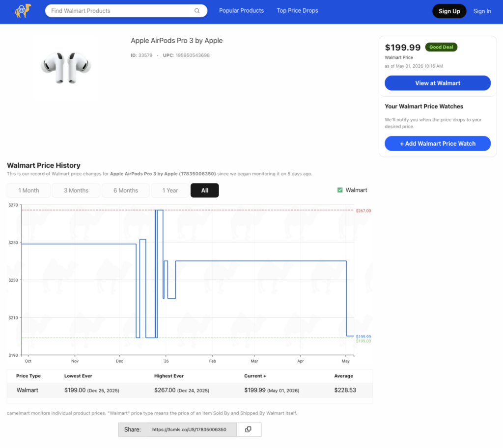
Task: Click the ID 33579 text
Action: tap(141, 55)
